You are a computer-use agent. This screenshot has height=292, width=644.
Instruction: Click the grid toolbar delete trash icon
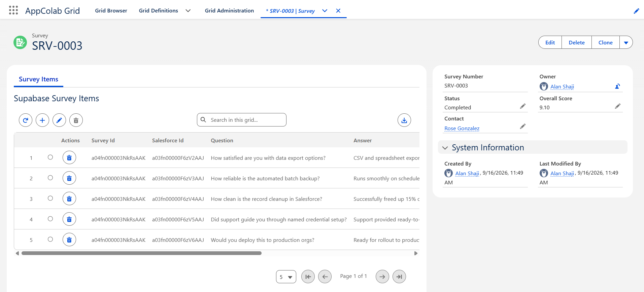[x=76, y=120]
